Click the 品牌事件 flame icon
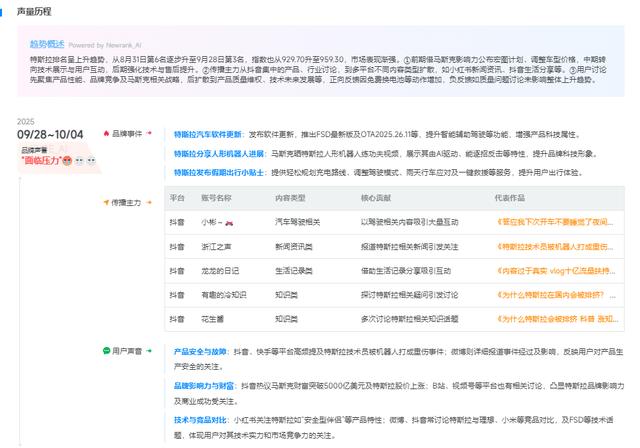 (x=107, y=133)
